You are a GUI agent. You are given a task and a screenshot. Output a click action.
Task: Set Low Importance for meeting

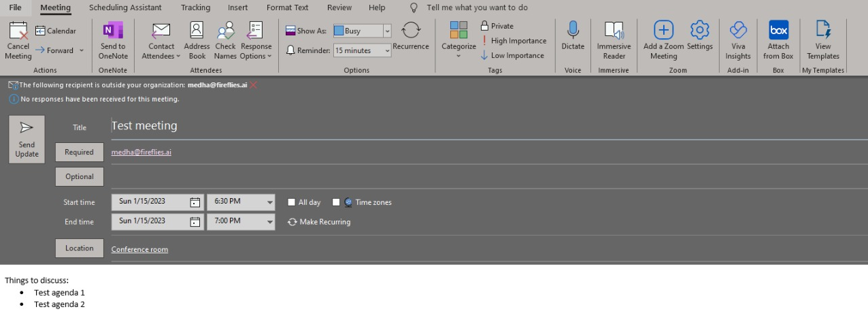(x=512, y=55)
